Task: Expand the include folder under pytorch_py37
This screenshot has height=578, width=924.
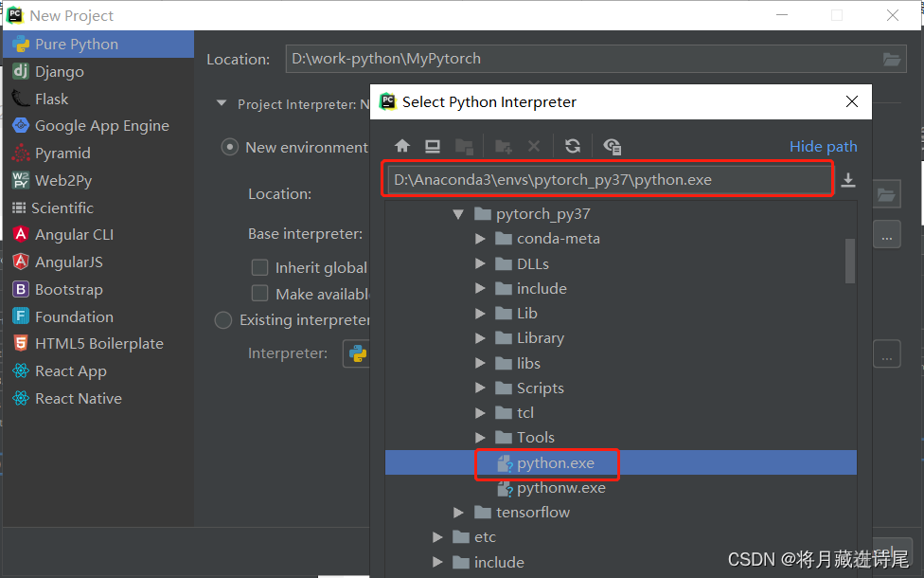Action: tap(480, 288)
